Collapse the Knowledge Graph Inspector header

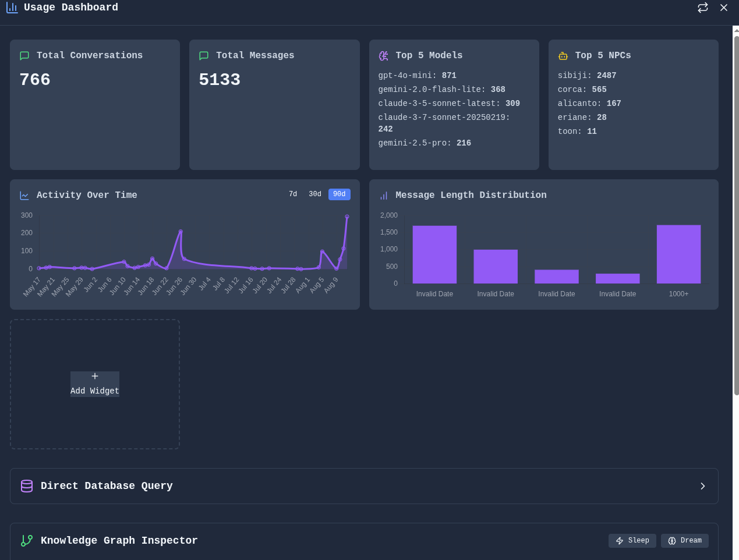point(119,540)
